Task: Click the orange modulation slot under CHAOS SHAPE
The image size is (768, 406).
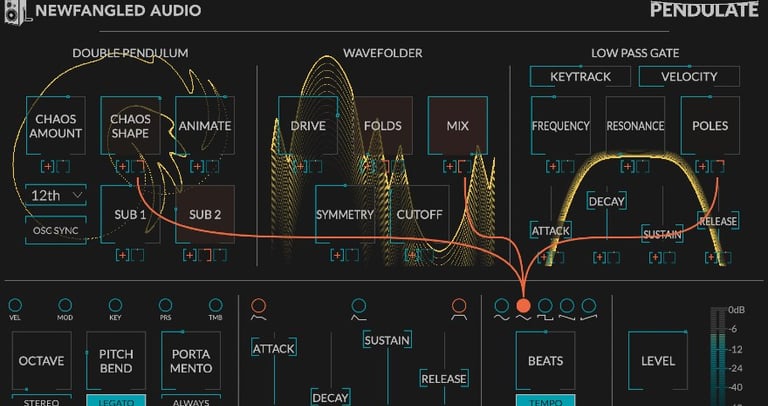Action: point(138,167)
